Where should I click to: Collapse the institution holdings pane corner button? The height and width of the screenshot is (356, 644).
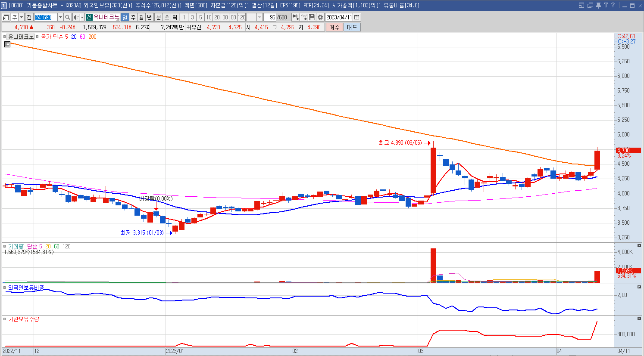639,319
